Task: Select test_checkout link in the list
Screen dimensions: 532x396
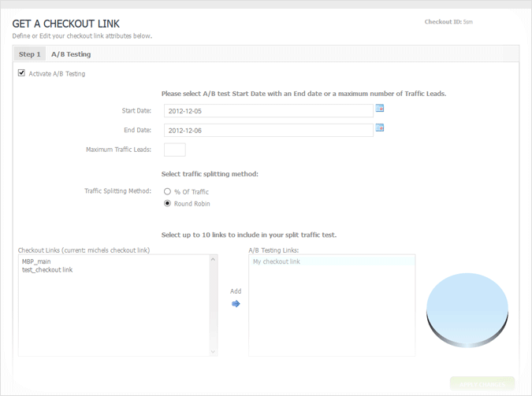Action: click(x=47, y=270)
